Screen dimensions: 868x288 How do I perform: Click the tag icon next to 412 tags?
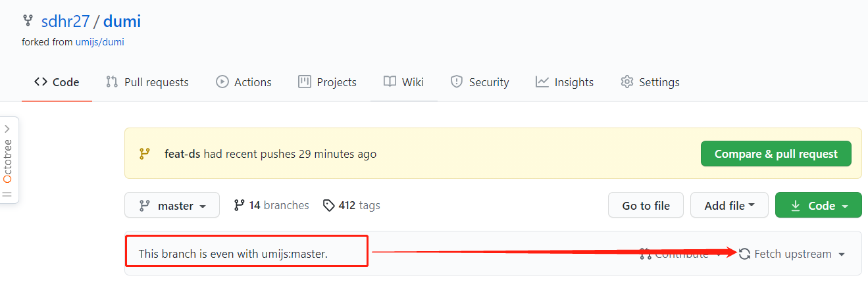click(x=328, y=206)
